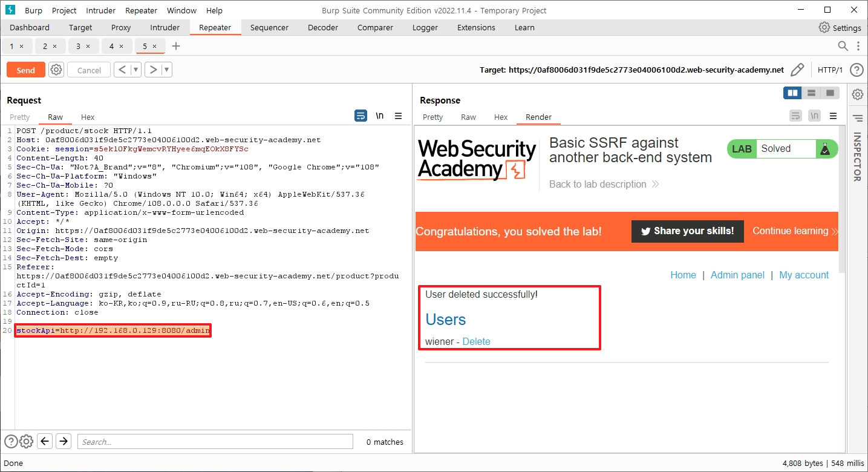Open the help question mark icon

857,70
